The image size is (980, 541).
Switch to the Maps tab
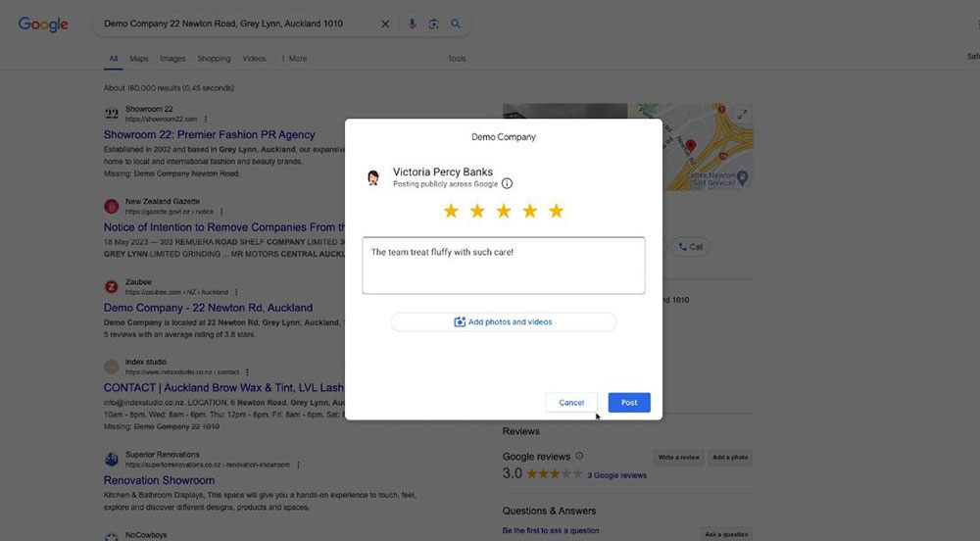(x=139, y=59)
